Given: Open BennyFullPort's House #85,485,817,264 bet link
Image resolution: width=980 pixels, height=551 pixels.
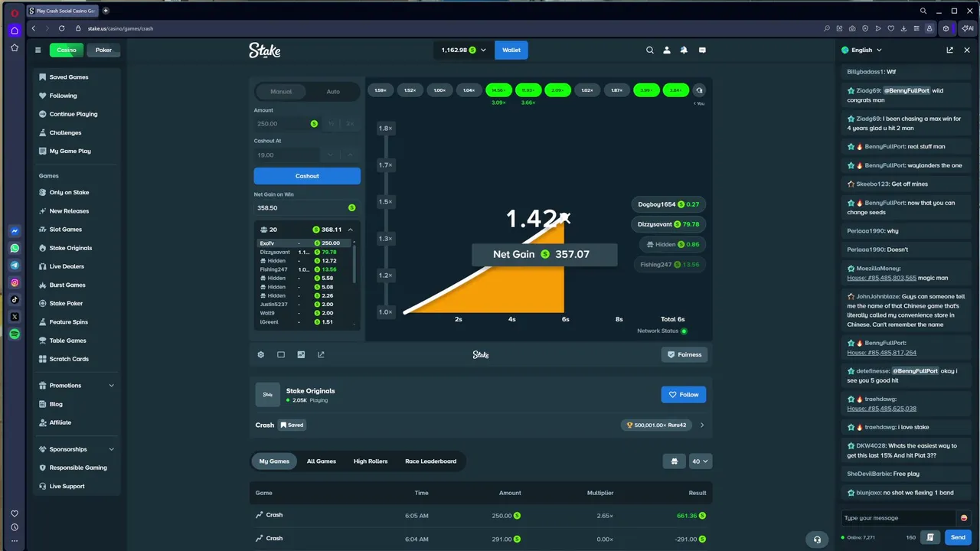Looking at the screenshot, I should click(x=881, y=353).
